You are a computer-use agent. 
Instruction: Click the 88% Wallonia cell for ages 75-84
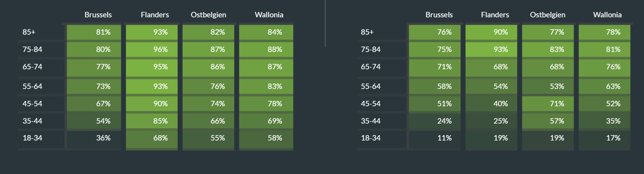[x=266, y=49]
